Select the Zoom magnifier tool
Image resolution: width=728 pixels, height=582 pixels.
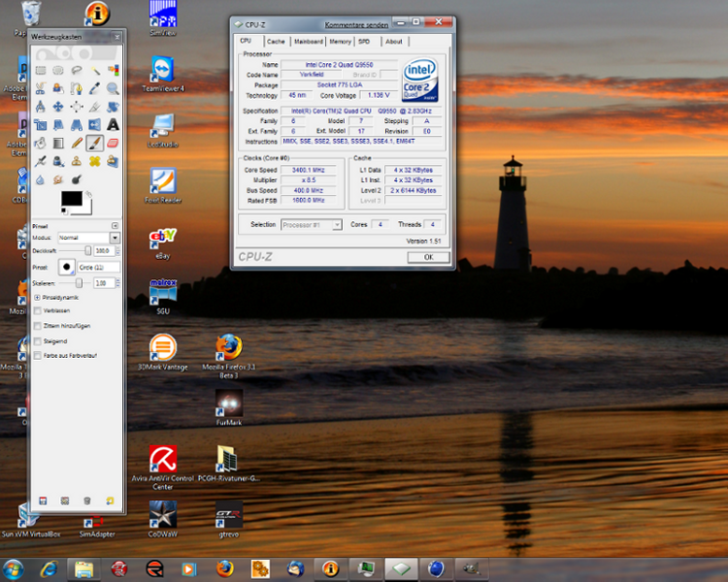click(113, 88)
